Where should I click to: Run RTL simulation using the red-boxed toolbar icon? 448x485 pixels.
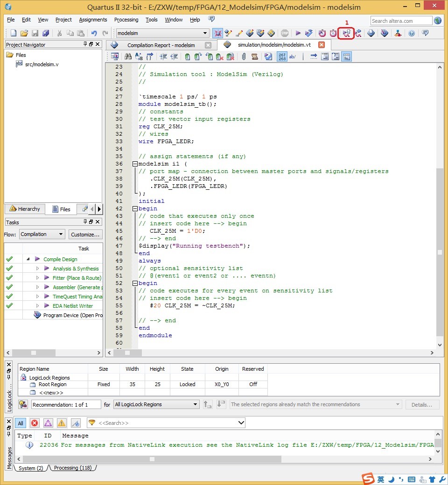tap(346, 33)
